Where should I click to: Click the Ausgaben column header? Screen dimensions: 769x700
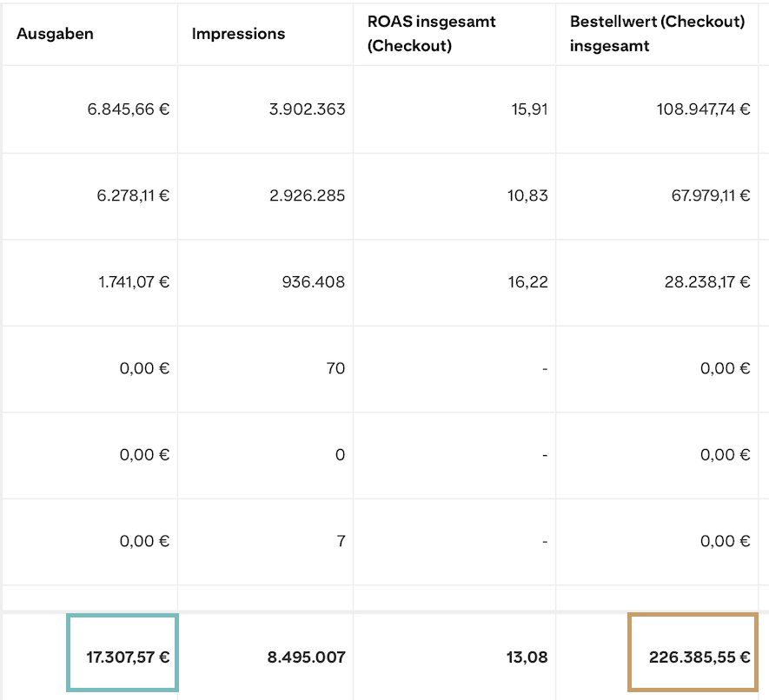[x=56, y=35]
